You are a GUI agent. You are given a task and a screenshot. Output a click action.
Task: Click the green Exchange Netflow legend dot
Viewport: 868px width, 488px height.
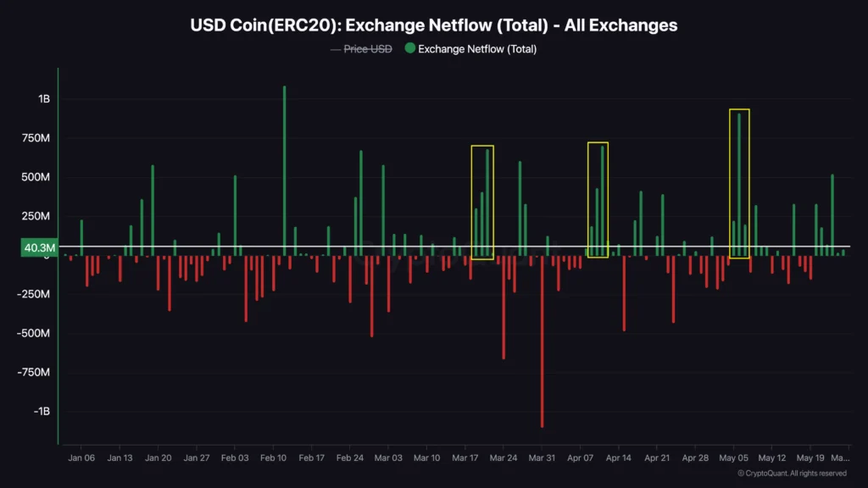[410, 49]
